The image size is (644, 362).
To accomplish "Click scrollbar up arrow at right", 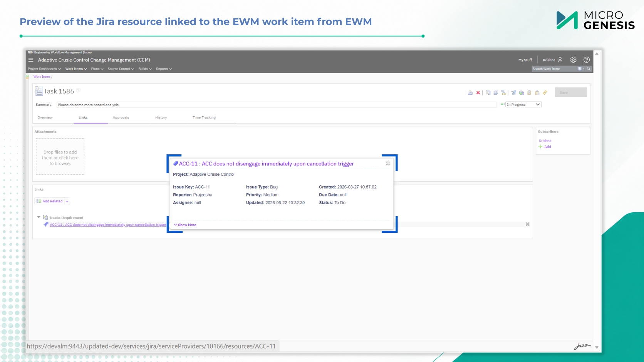I will pyautogui.click(x=597, y=54).
